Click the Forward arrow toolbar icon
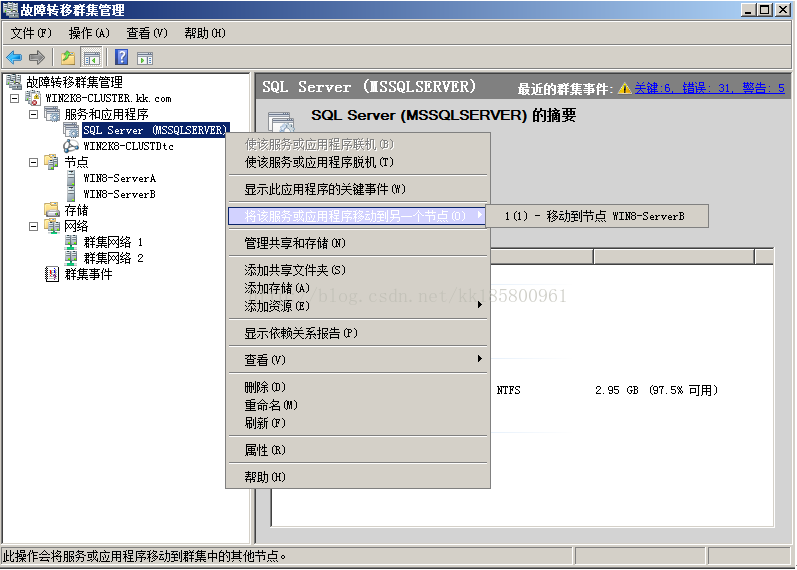Viewport: 797px width, 570px height. (x=37, y=57)
